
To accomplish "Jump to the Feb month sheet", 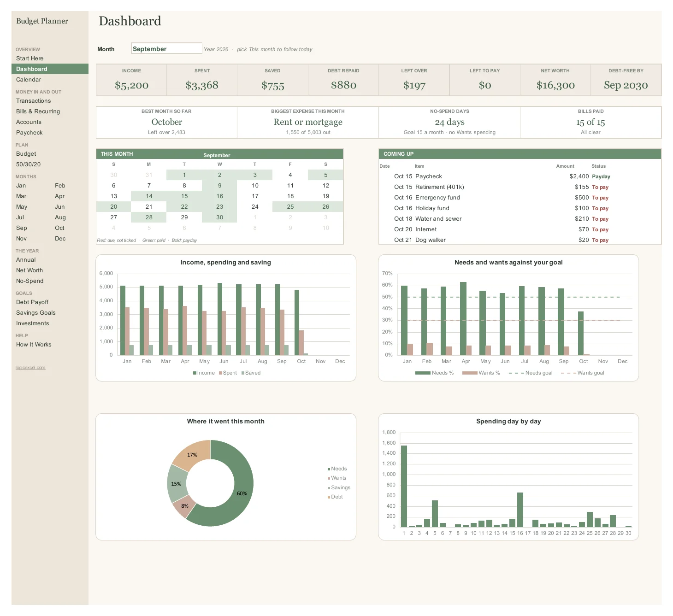I will 60,186.
